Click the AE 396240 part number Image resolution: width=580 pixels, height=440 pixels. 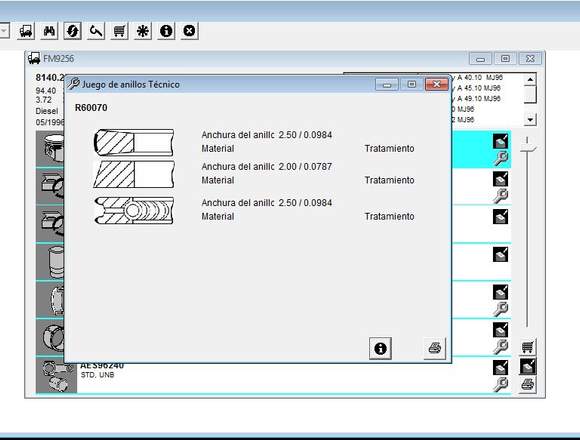tap(102, 365)
